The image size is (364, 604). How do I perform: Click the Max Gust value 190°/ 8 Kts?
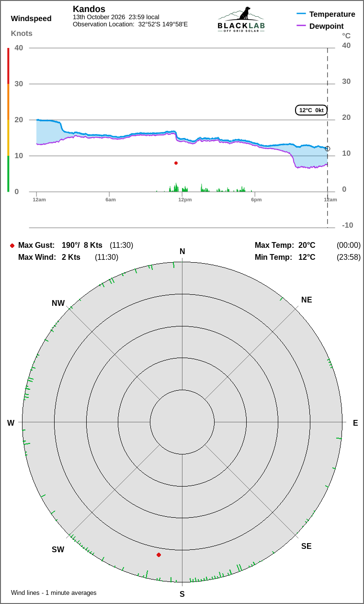82,245
